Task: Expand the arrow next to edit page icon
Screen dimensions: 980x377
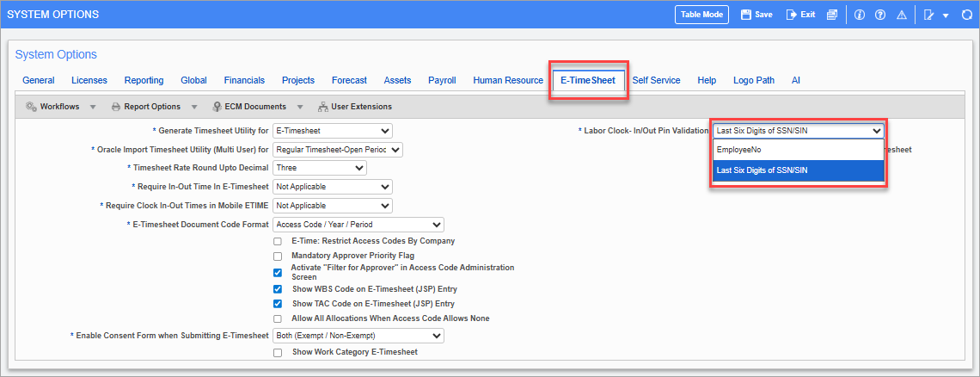Action: [x=946, y=15]
